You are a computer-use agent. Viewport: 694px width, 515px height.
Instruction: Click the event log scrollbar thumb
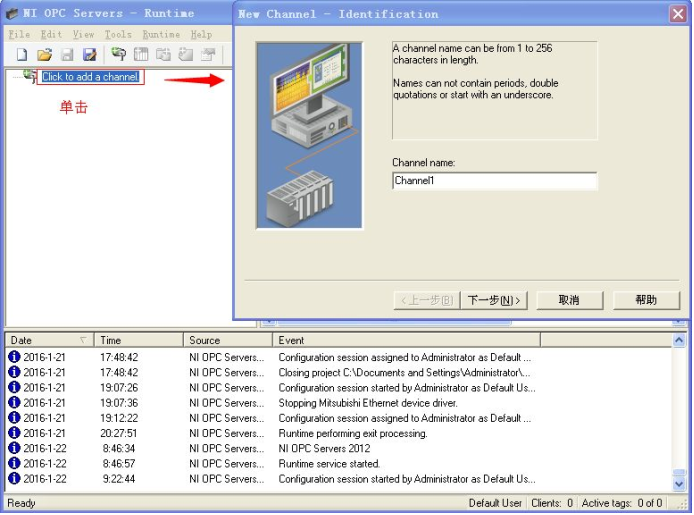click(x=679, y=473)
